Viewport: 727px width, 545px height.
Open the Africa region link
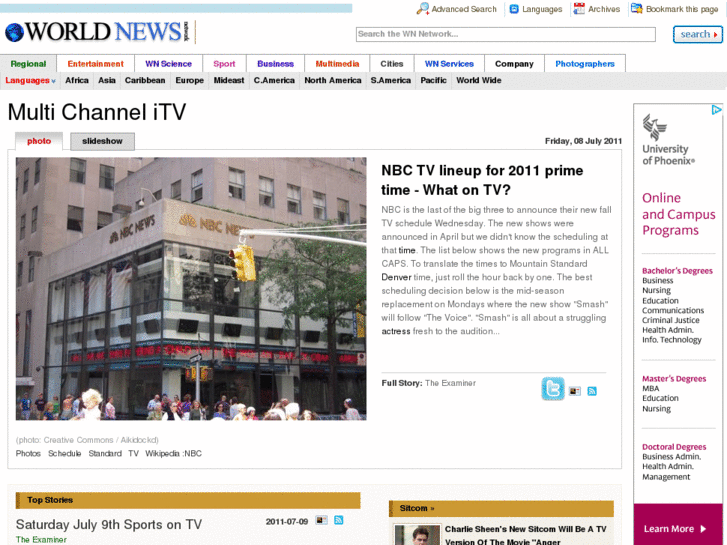pos(77,81)
